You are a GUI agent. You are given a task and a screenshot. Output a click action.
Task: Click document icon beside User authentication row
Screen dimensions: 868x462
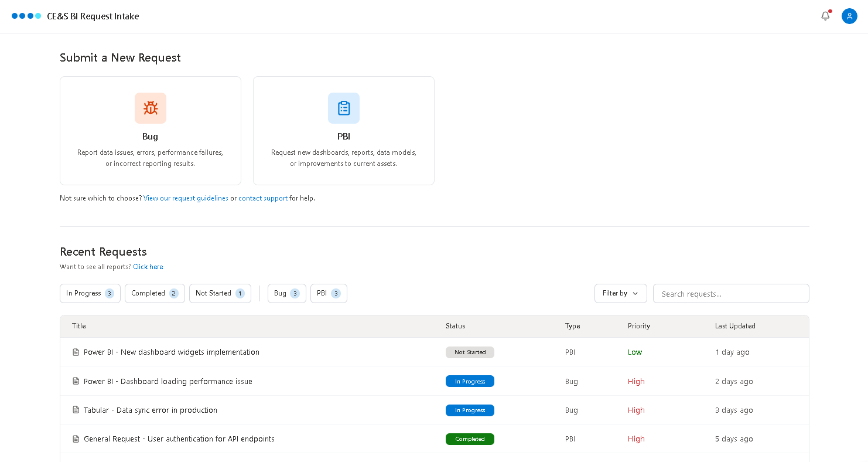76,439
